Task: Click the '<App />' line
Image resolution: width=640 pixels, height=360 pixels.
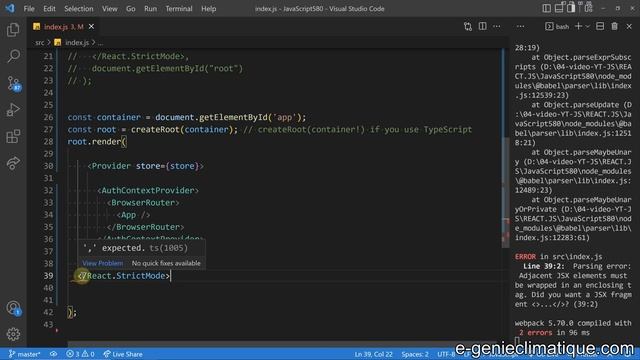Action: click(133, 215)
